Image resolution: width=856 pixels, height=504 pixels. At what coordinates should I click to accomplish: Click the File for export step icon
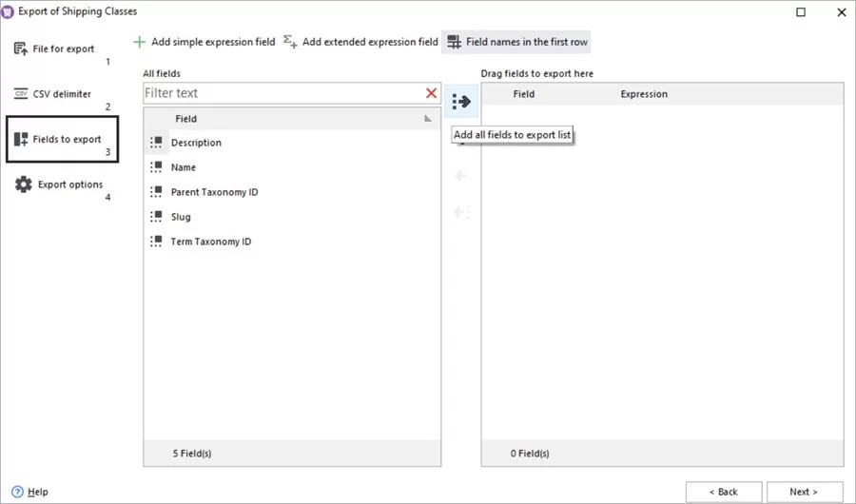coord(21,48)
